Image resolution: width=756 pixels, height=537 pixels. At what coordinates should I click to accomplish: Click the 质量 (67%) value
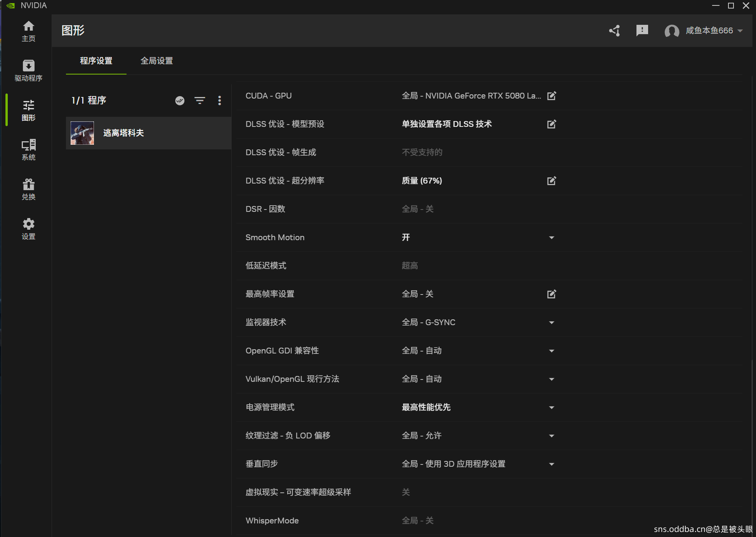422,181
